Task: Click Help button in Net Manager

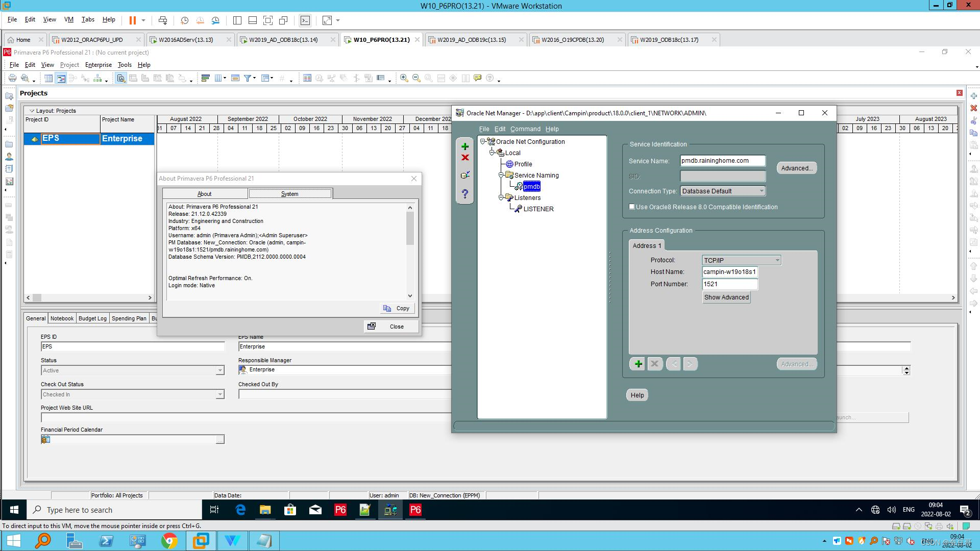Action: pyautogui.click(x=637, y=395)
